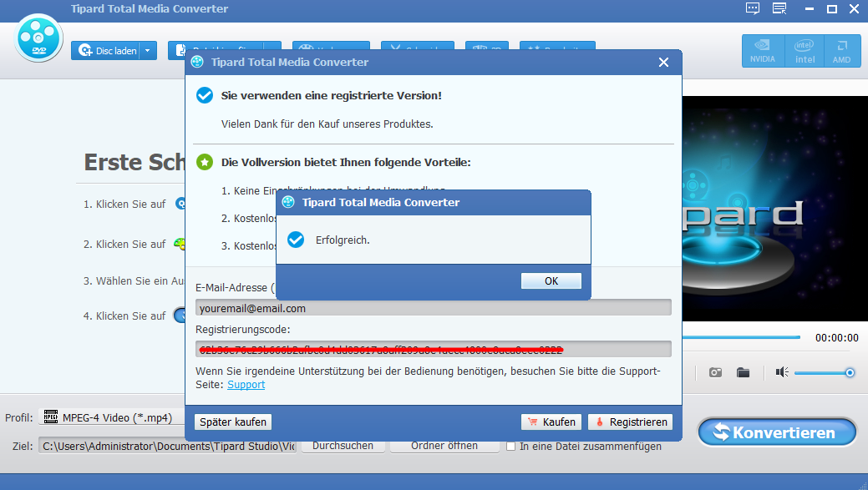Viewport: 868px width, 490px height.
Task: Minimize the main window
Action: click(810, 9)
